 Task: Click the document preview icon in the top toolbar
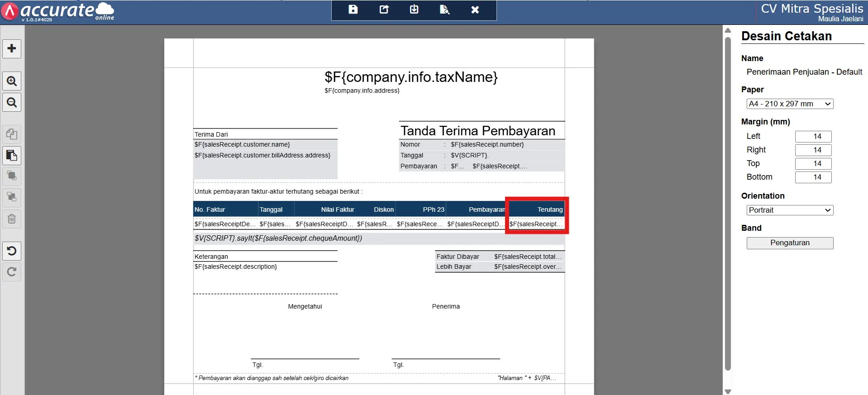coord(444,10)
